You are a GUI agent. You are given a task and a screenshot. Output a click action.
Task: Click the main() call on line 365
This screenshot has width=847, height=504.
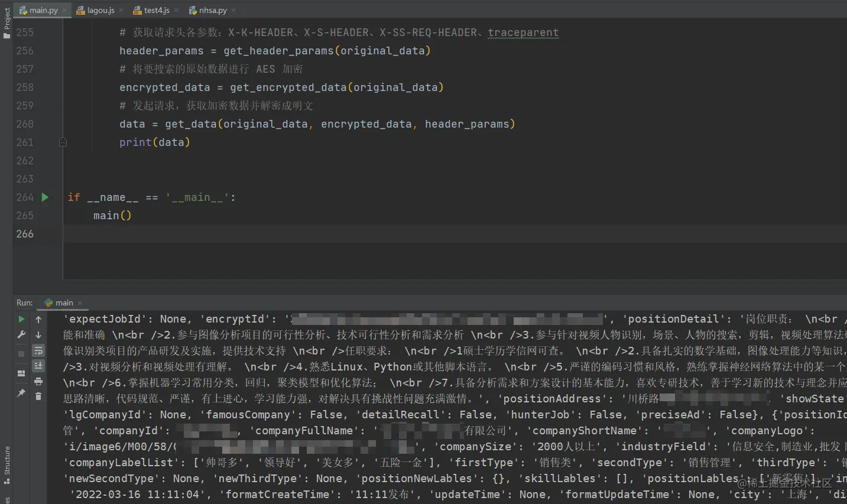112,216
